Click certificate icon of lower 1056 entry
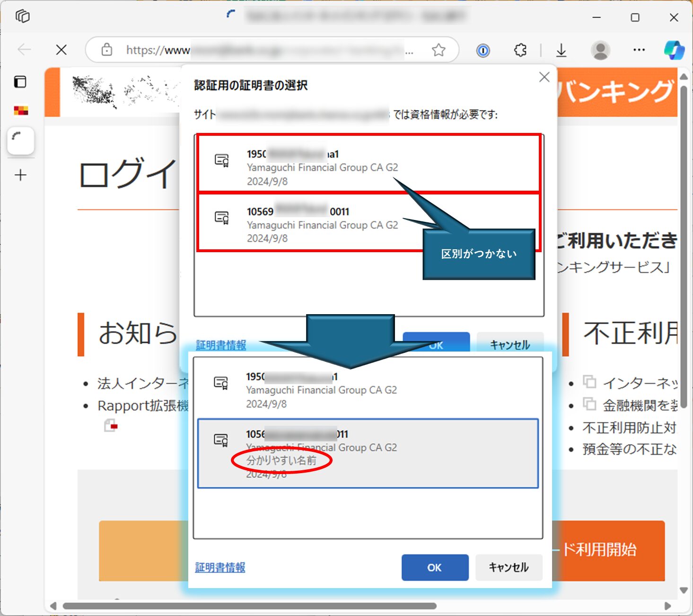Viewport: 693px width, 616px height. tap(221, 440)
